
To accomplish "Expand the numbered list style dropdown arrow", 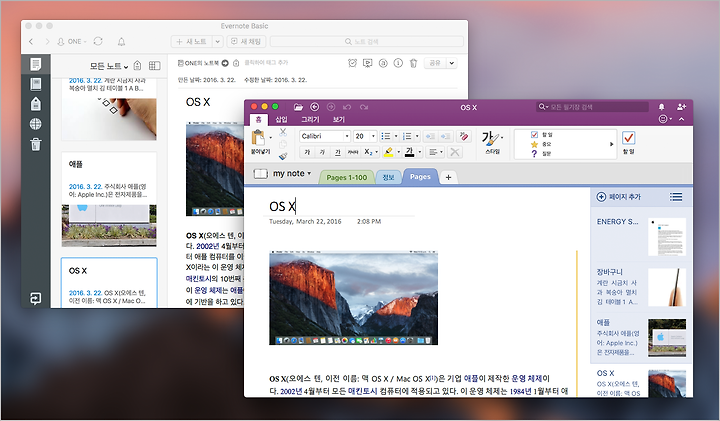I will pyautogui.click(x=417, y=136).
